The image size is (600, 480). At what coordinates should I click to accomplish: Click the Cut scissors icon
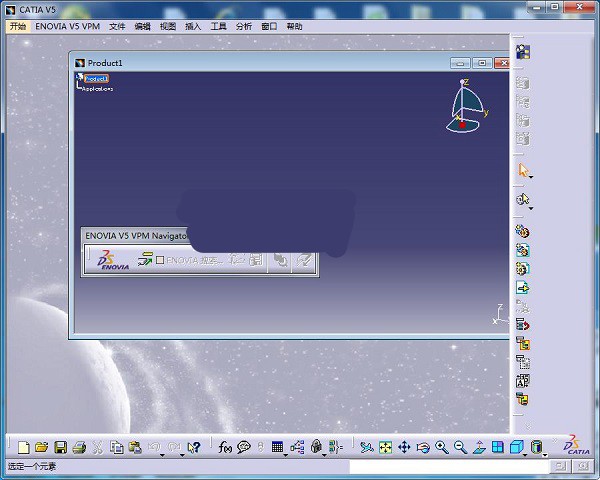[98, 447]
